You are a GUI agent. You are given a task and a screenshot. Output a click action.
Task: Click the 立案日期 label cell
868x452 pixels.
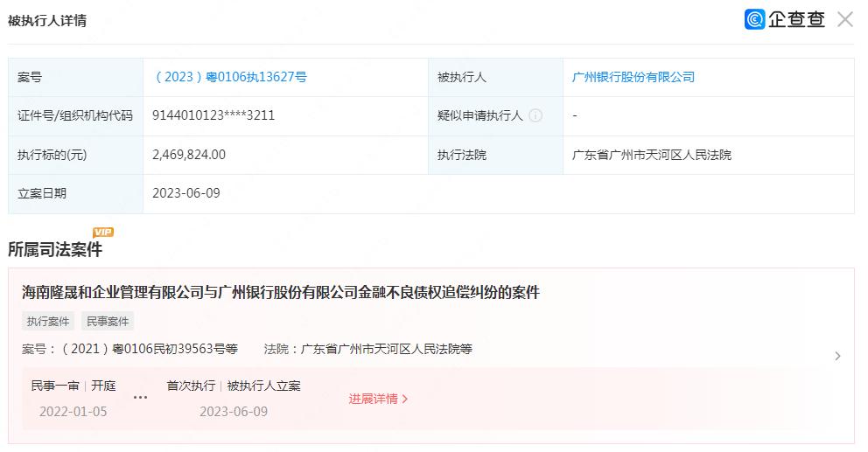(x=76, y=193)
